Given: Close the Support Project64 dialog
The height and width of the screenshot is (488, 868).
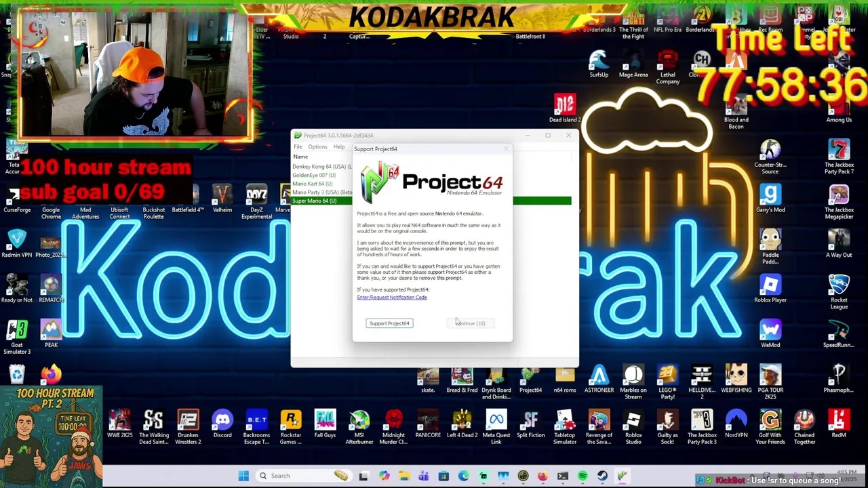Looking at the screenshot, I should click(x=505, y=149).
